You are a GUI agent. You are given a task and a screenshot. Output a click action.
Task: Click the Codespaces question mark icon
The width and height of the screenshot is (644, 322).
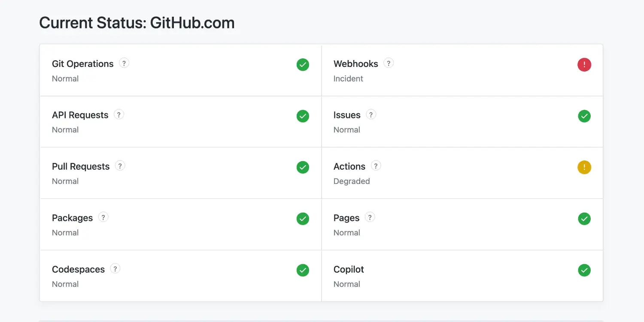[x=115, y=268]
